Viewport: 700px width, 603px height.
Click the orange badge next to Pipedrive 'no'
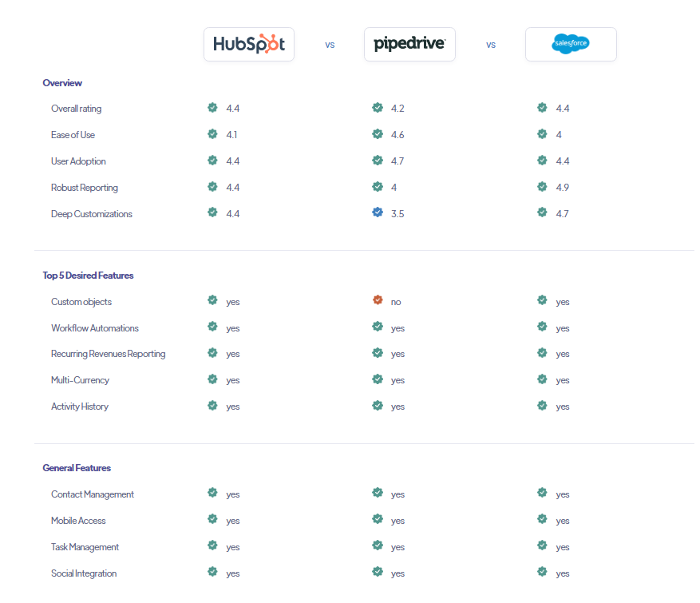point(378,300)
